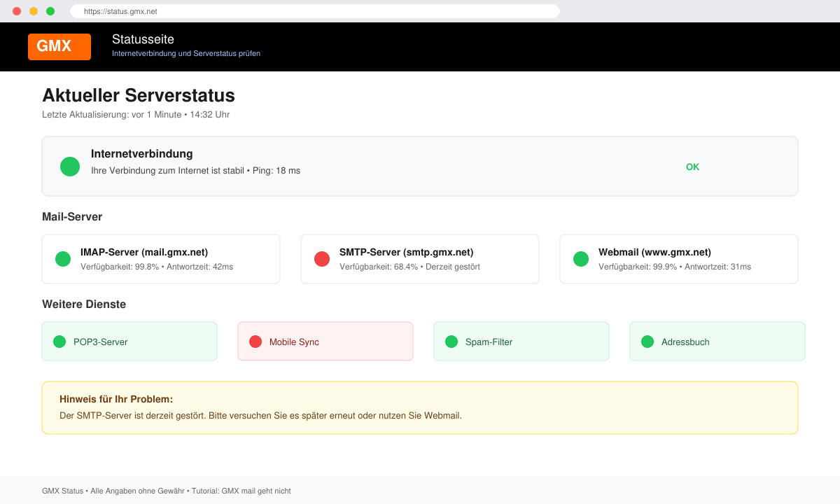Click the 'Letzte Aktualisierung' timestamp line

pos(136,115)
